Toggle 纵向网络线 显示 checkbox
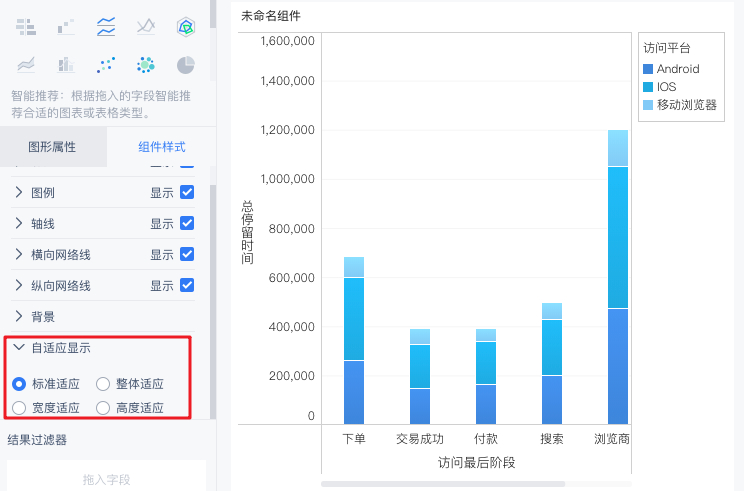The image size is (744, 491). coord(187,285)
